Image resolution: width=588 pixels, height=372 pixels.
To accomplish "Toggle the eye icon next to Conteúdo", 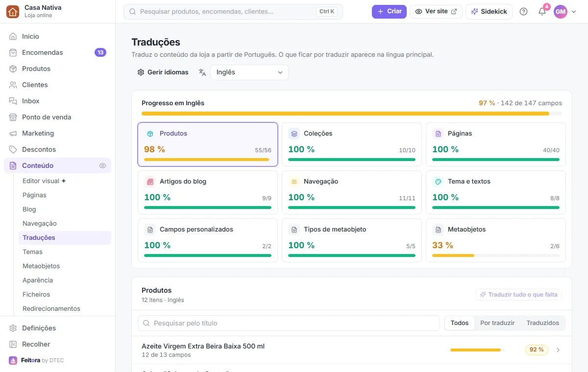I will point(102,166).
